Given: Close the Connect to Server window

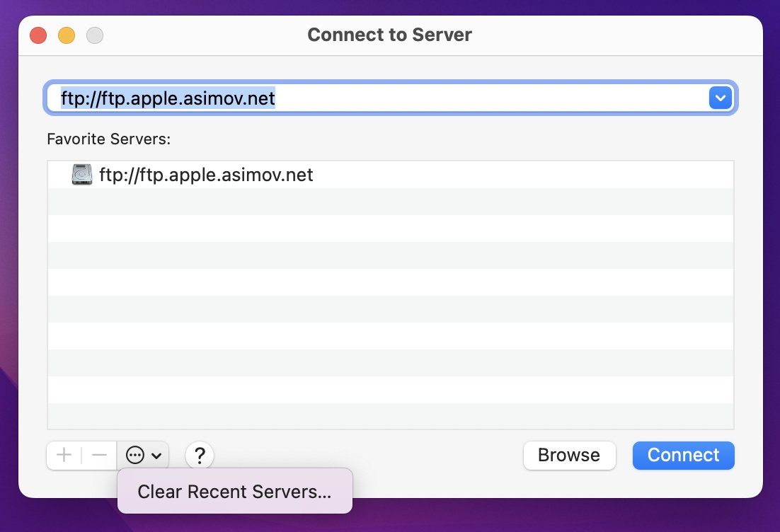Looking at the screenshot, I should 38,35.
